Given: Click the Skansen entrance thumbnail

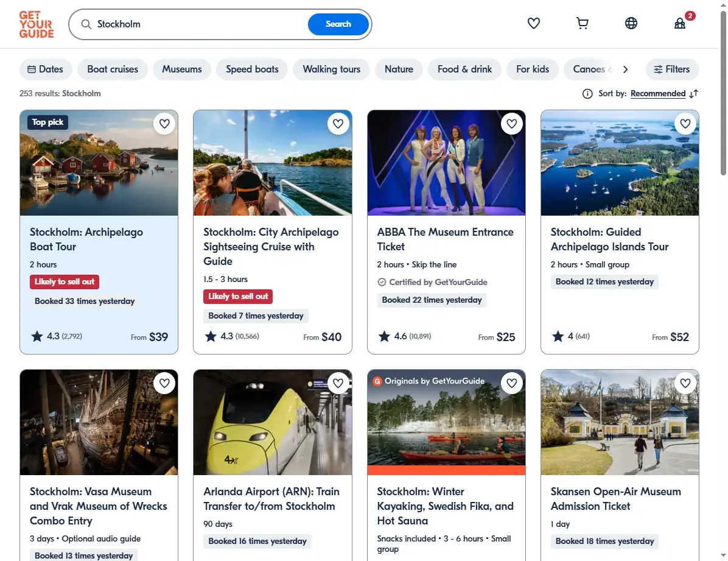Looking at the screenshot, I should pyautogui.click(x=620, y=423).
